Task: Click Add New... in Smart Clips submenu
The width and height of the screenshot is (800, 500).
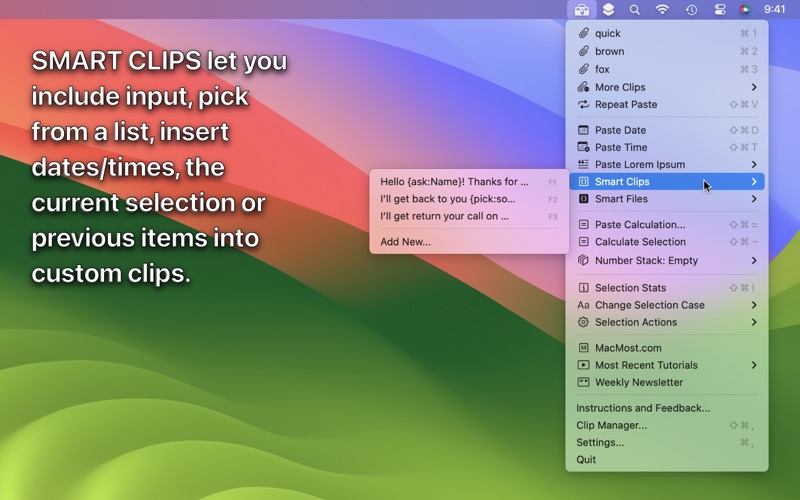Action: pos(469,242)
